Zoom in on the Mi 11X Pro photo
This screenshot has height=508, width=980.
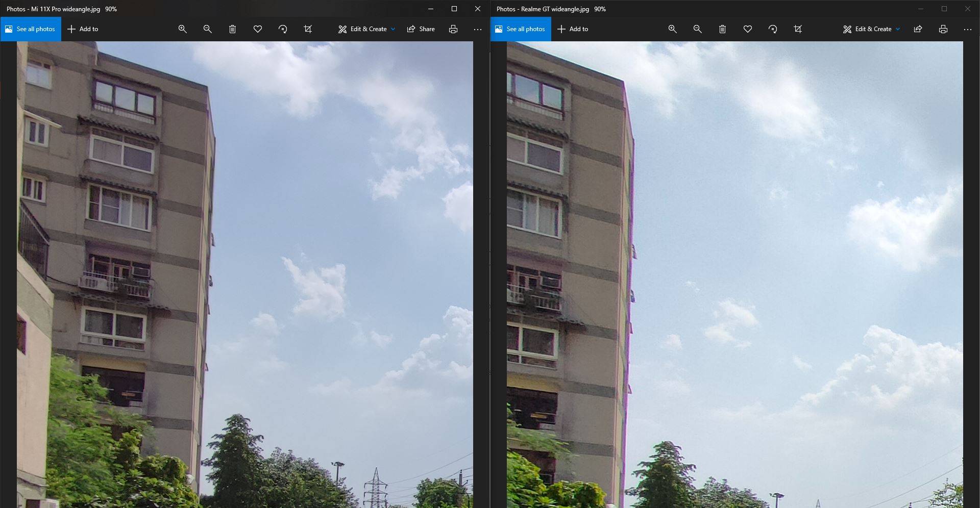coord(182,29)
